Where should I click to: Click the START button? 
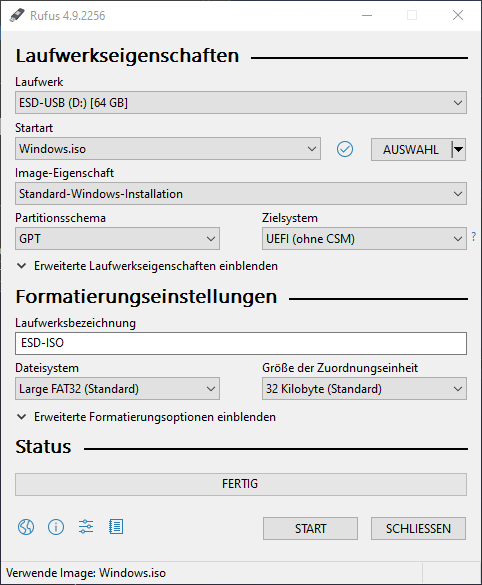click(x=310, y=528)
